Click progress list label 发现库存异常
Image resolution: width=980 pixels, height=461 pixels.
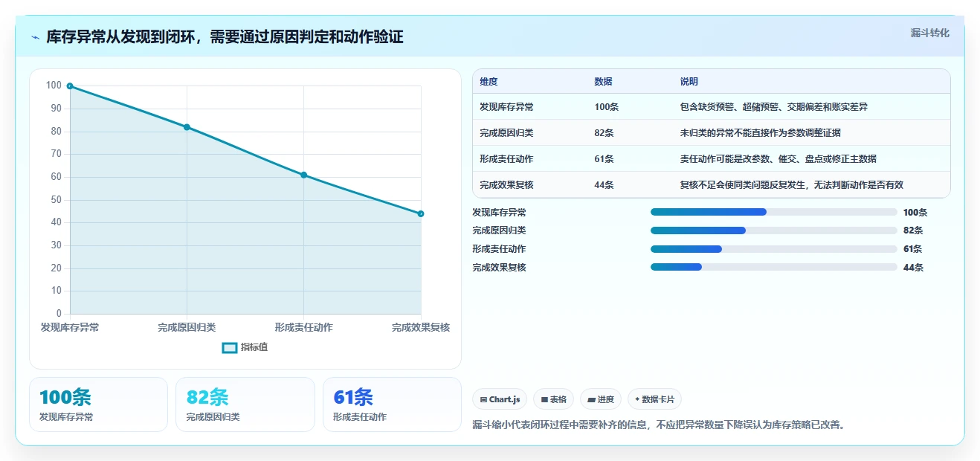(499, 213)
